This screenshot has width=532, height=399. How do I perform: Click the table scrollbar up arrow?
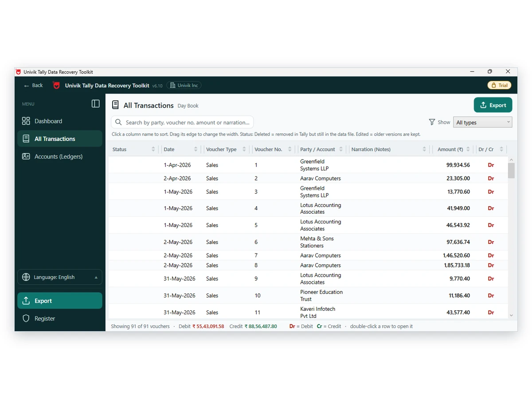pos(511,160)
